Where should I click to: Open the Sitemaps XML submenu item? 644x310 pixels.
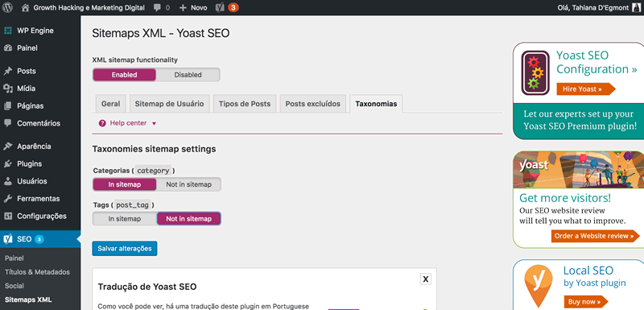tap(28, 300)
